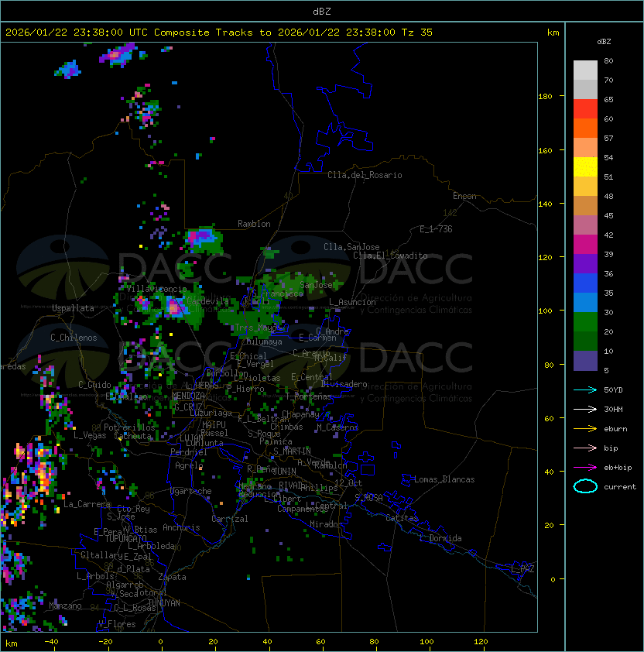This screenshot has width=644, height=652.
Task: Click the L_Dormida place label
Action: coord(440,538)
